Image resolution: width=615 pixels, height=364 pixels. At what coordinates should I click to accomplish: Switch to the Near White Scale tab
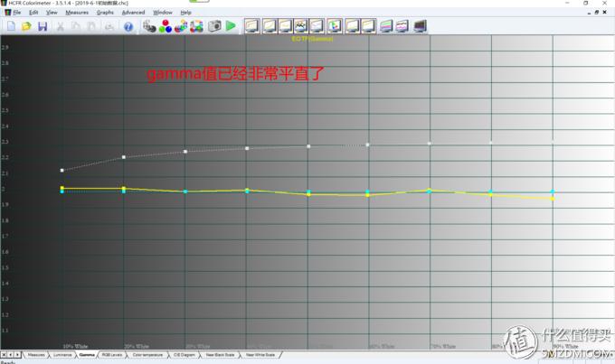click(260, 355)
